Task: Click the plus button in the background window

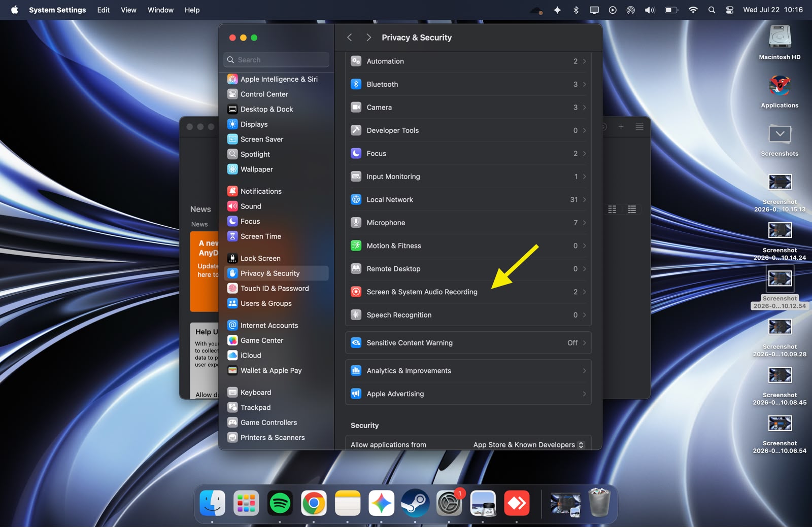Action: (x=621, y=126)
